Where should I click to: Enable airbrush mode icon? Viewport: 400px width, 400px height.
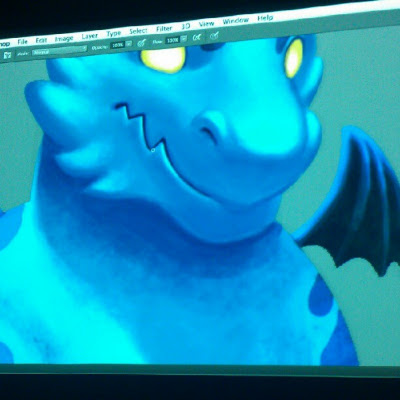pyautogui.click(x=197, y=37)
